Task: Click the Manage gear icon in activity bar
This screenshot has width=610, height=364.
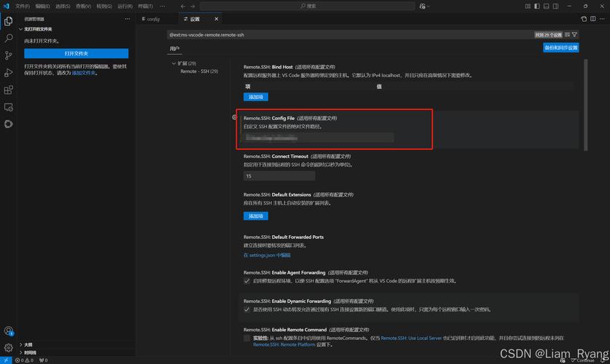Action: (9, 348)
